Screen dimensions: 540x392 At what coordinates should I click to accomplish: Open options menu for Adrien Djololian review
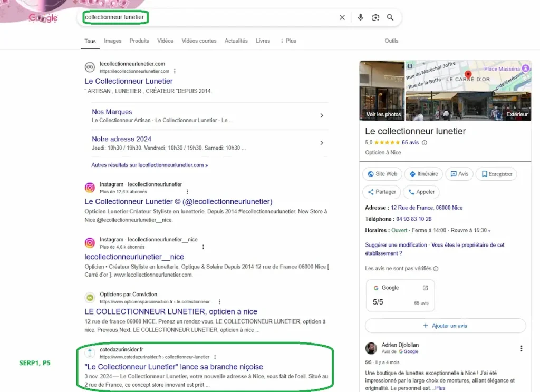[521, 348]
